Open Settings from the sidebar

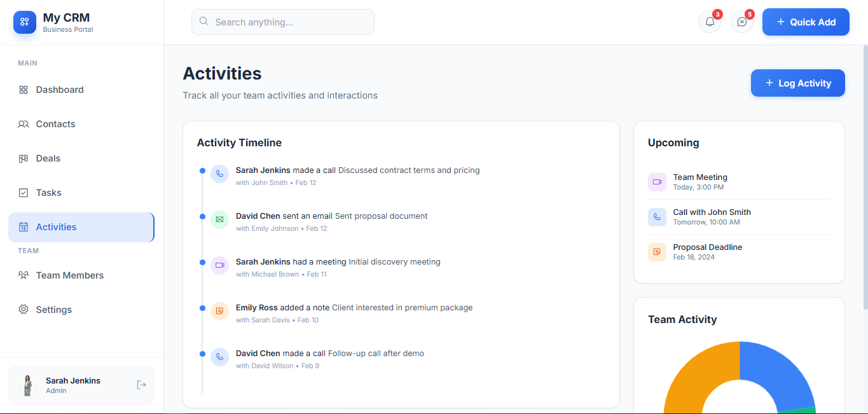click(54, 310)
